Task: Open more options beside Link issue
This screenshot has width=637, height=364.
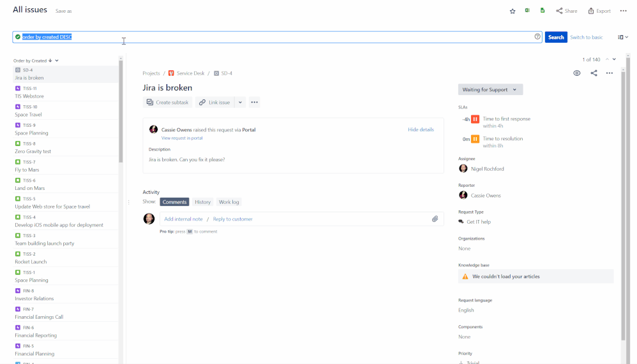Action: pyautogui.click(x=254, y=102)
